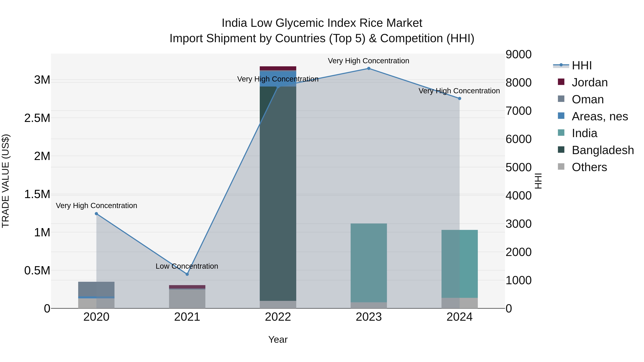Click the Others legend color swatch
The image size is (644, 362).
tap(561, 167)
